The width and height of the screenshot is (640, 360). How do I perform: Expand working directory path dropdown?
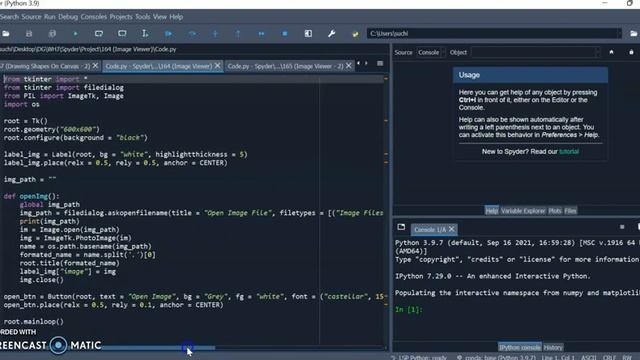(619, 33)
